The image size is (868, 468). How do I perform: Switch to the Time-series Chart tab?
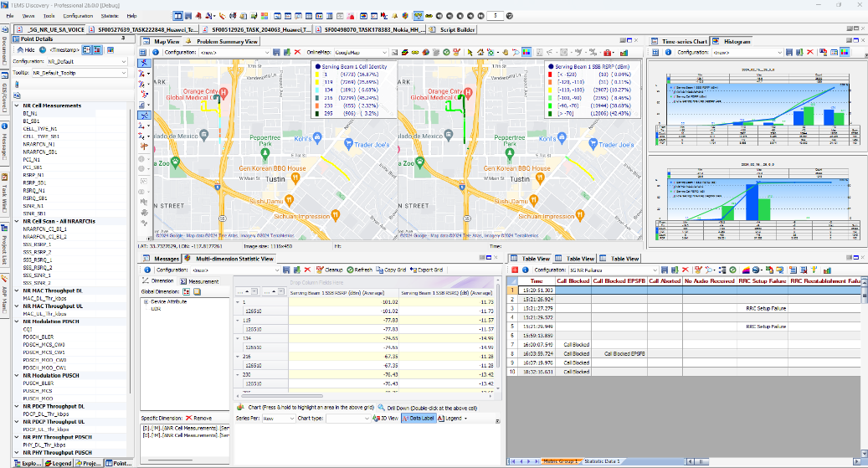coord(679,42)
